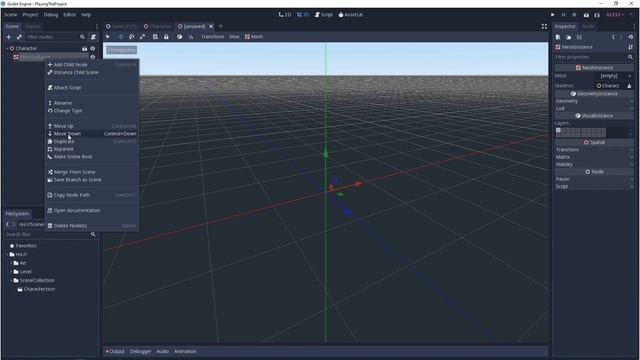This screenshot has height=360, width=640.
Task: Choose Attach Script from the context menu
Action: [92, 88]
